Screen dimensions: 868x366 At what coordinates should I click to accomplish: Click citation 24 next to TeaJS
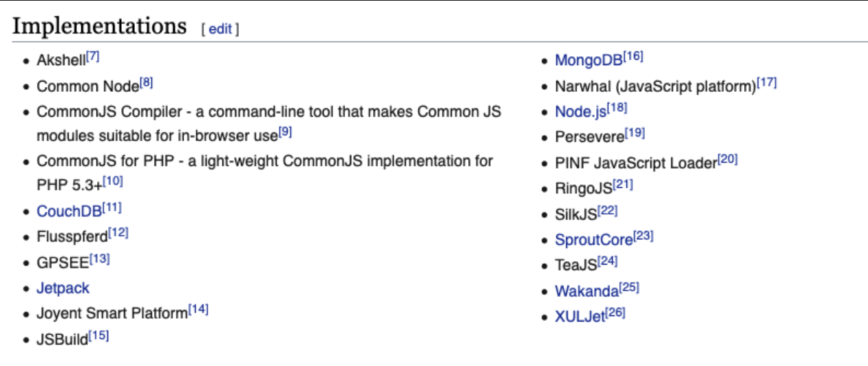(x=608, y=262)
